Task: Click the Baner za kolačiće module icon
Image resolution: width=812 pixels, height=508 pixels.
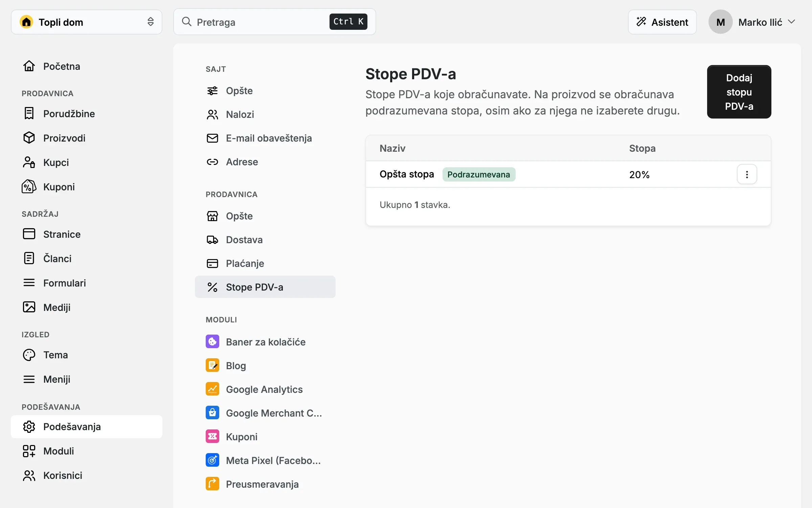Action: pos(212,342)
